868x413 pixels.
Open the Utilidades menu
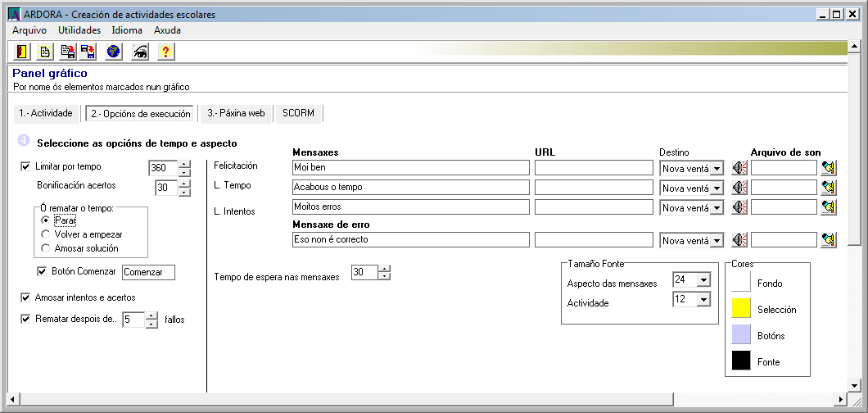[x=79, y=30]
